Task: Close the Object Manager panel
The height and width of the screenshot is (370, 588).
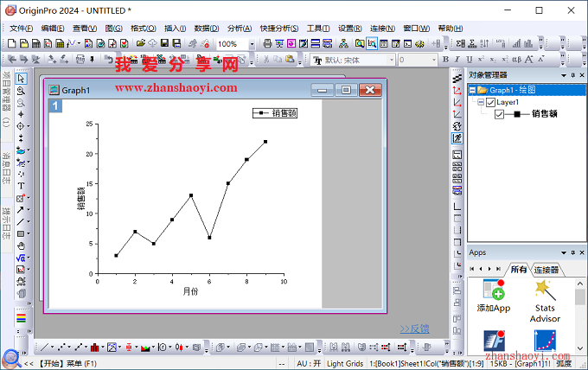Action: (x=582, y=75)
